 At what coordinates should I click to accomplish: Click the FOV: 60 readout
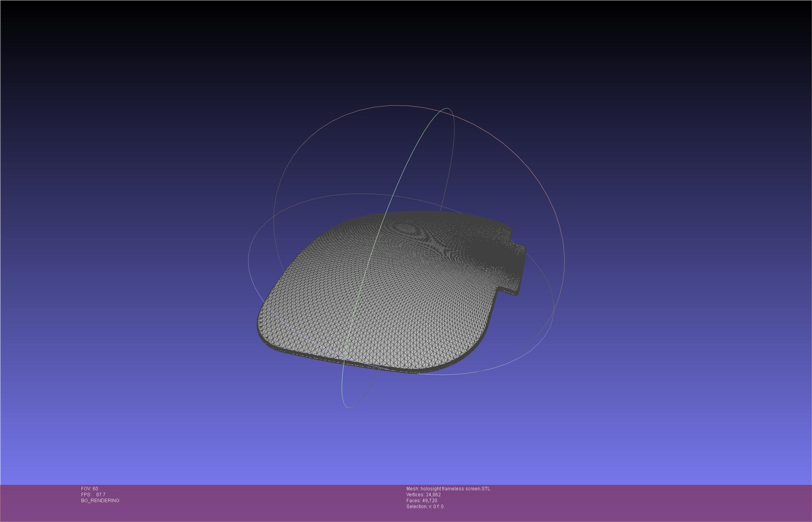[89, 489]
